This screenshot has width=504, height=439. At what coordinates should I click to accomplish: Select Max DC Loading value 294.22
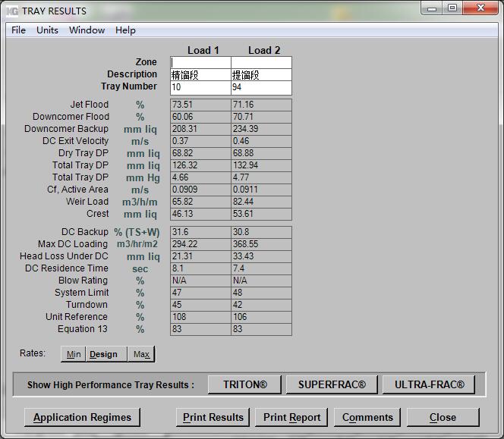[x=200, y=244]
